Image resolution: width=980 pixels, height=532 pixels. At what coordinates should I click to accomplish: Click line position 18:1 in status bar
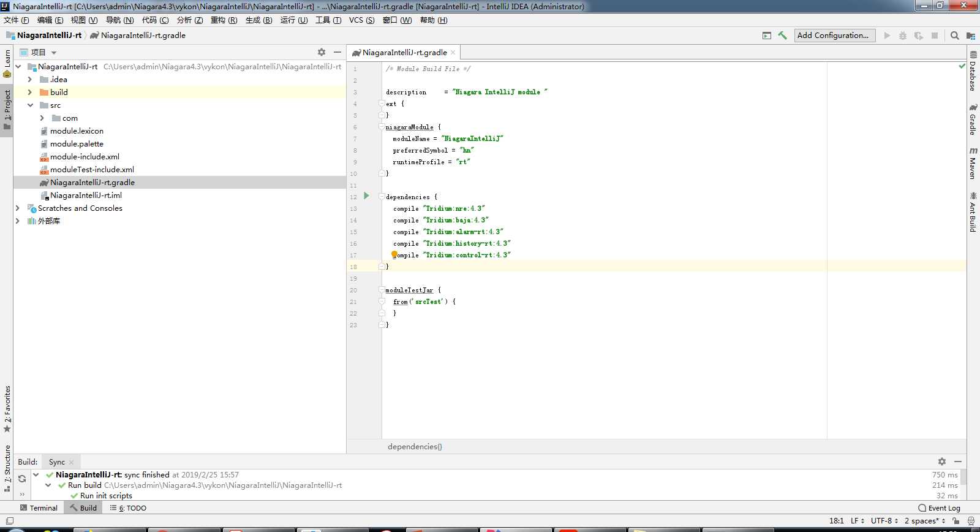(x=836, y=520)
